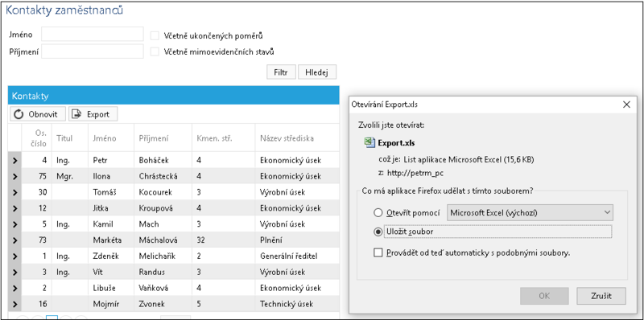
Task: Confirm the download dialog with OK
Action: [x=544, y=296]
